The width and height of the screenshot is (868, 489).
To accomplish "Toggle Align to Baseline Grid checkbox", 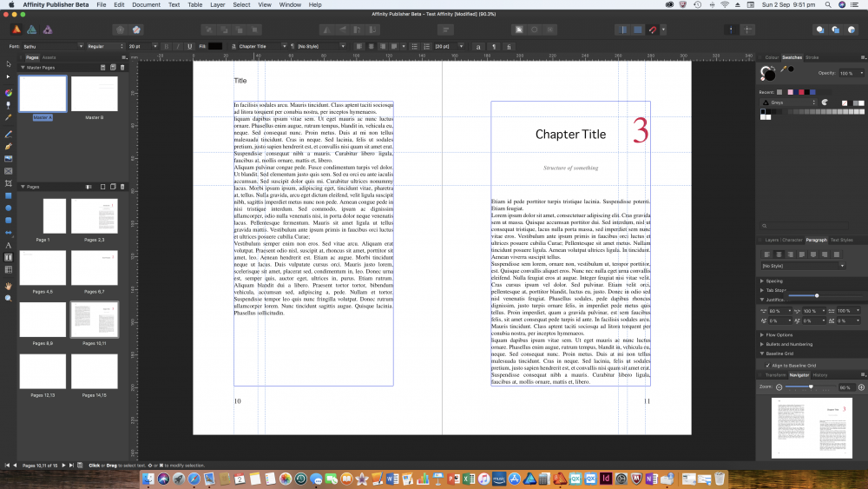I will coord(767,365).
